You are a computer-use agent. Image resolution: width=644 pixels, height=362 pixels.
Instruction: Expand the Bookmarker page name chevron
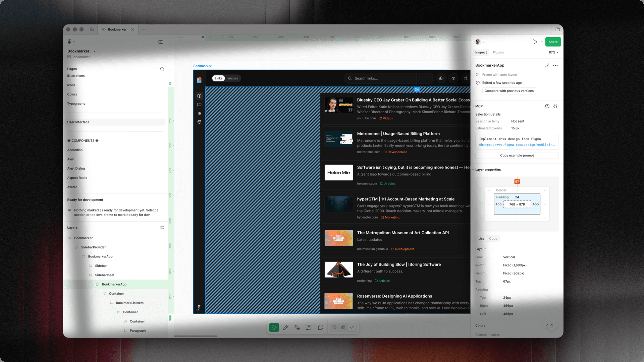(x=95, y=51)
